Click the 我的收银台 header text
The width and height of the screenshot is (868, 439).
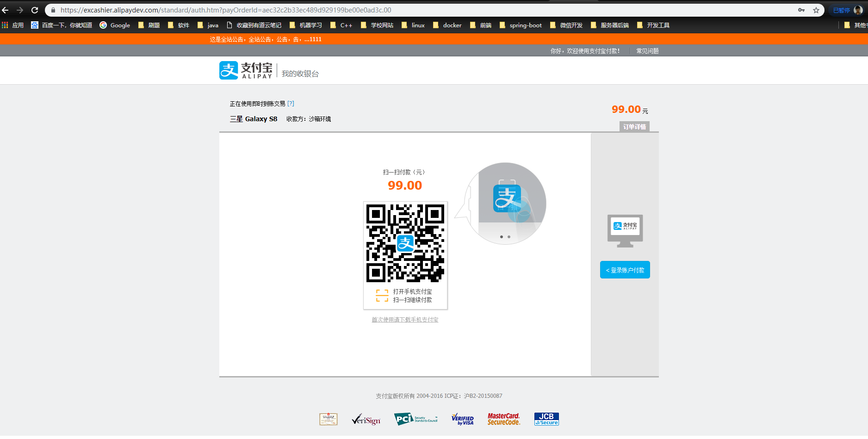300,74
